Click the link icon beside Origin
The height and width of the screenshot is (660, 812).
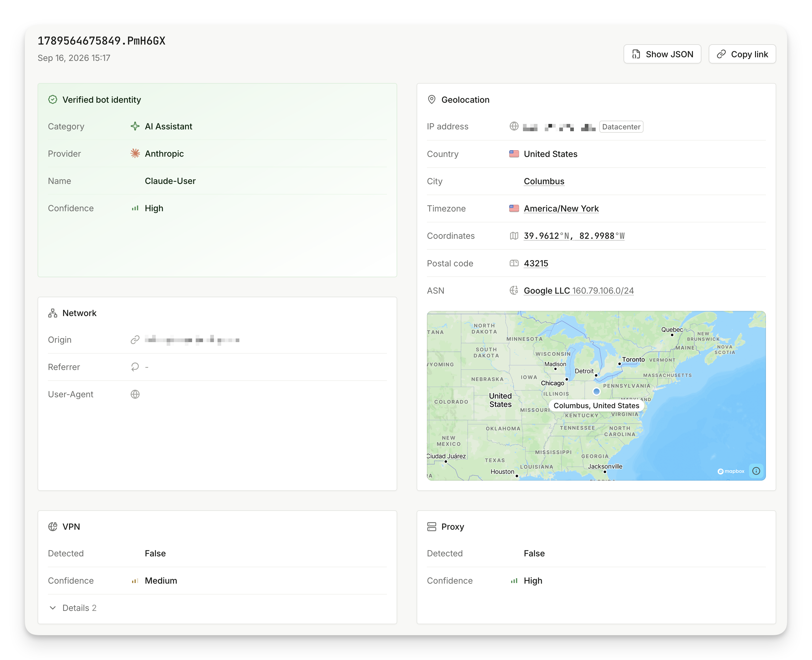click(x=135, y=339)
